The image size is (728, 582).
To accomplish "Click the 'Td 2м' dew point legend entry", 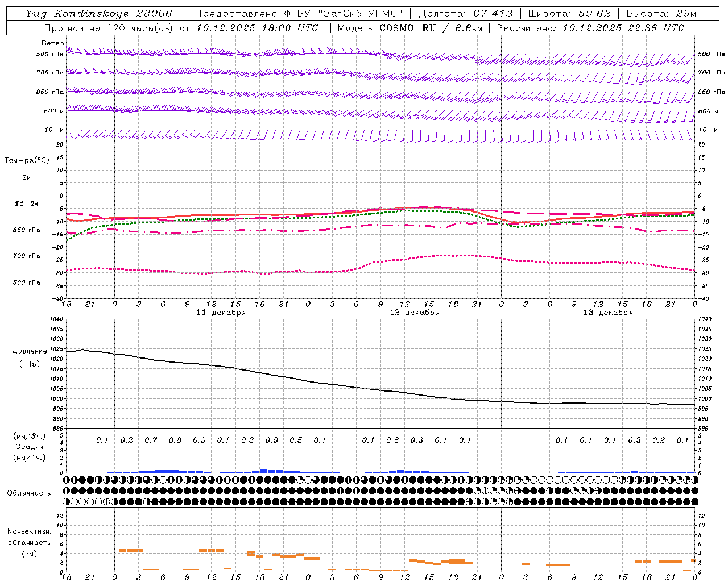I will [26, 203].
